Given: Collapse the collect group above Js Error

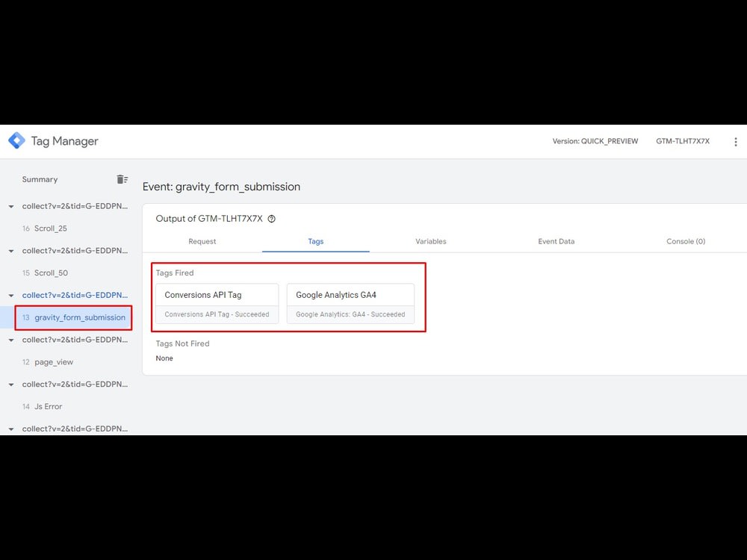Looking at the screenshot, I should point(11,385).
